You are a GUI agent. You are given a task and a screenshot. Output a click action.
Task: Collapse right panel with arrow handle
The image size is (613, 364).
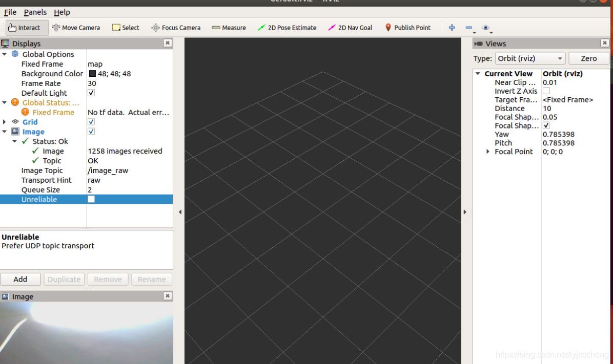pos(465,212)
